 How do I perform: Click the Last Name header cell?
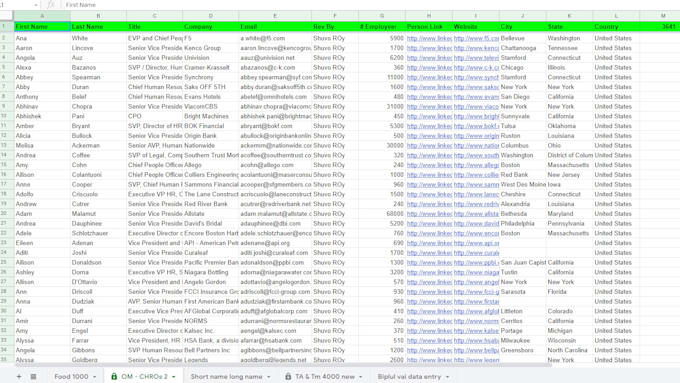pyautogui.click(x=98, y=26)
